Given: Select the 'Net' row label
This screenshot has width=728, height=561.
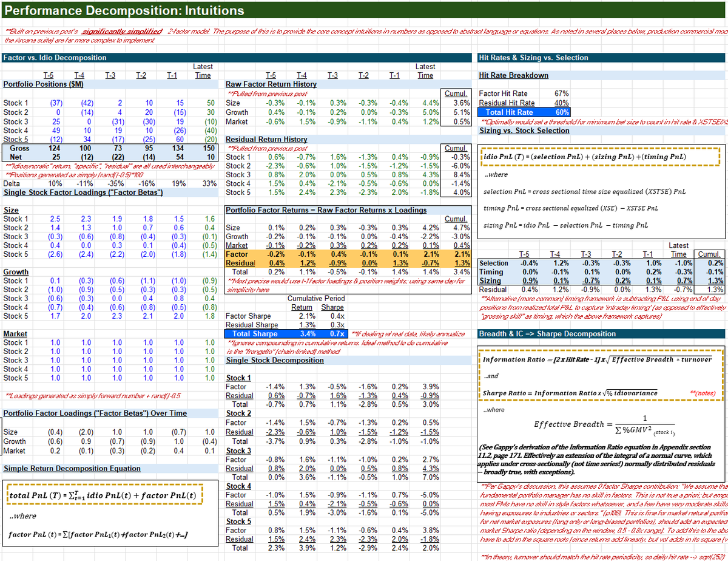Looking at the screenshot, I should [x=16, y=157].
